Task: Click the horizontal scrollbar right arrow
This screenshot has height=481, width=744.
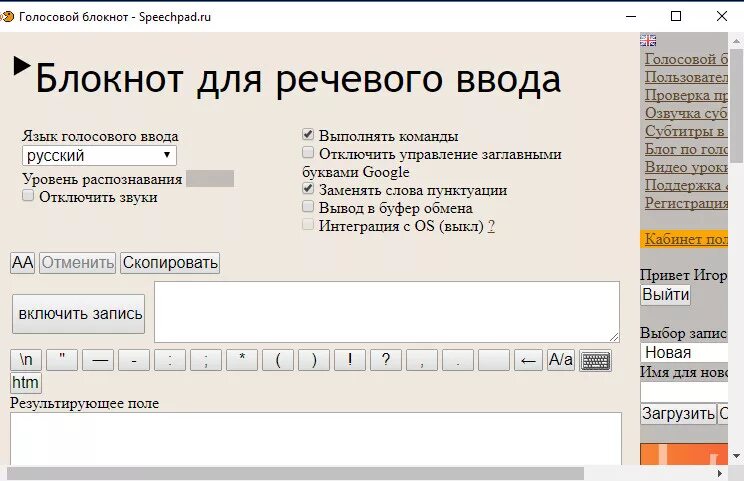Action: pos(720,473)
